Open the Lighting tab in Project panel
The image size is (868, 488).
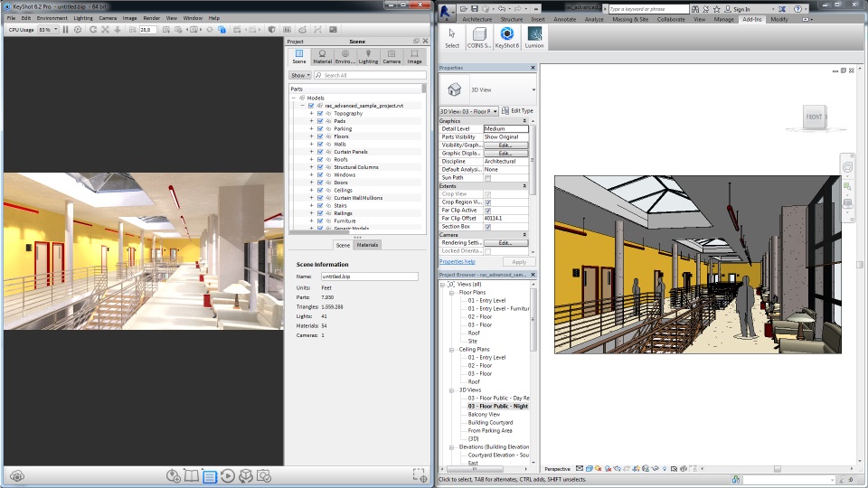pos(368,56)
